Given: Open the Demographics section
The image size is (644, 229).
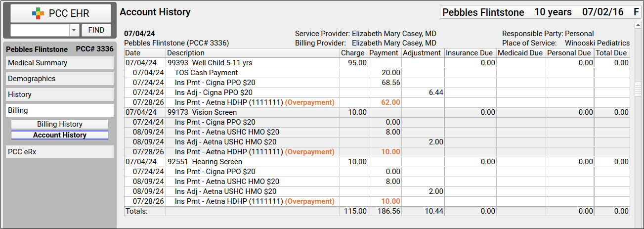Looking at the screenshot, I should [60, 79].
